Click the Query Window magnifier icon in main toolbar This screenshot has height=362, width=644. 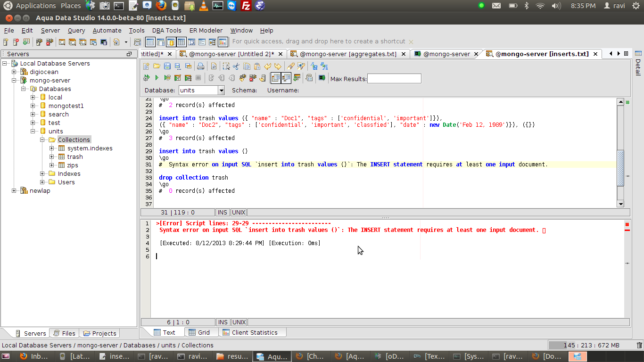(62, 42)
